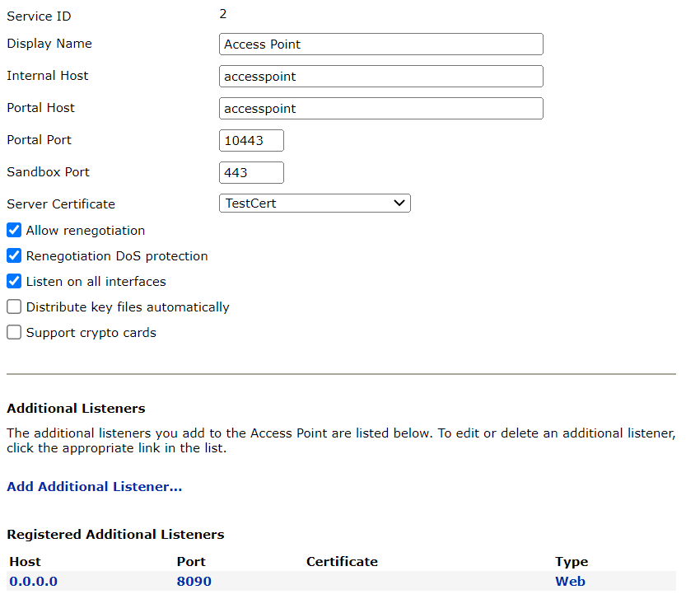Open the Web type listener link

point(570,582)
